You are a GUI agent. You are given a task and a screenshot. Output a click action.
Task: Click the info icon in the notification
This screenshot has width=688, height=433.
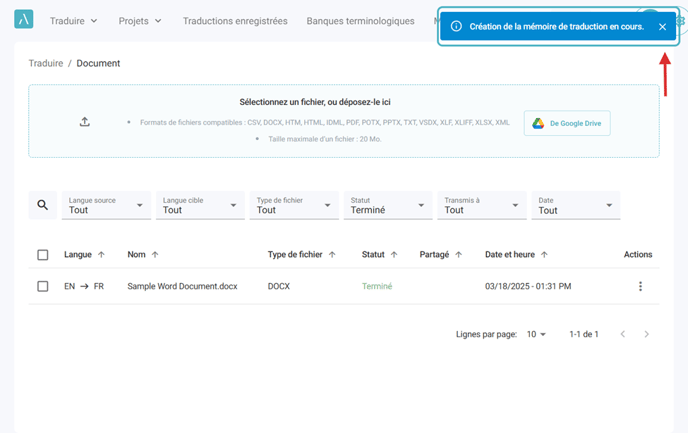456,26
